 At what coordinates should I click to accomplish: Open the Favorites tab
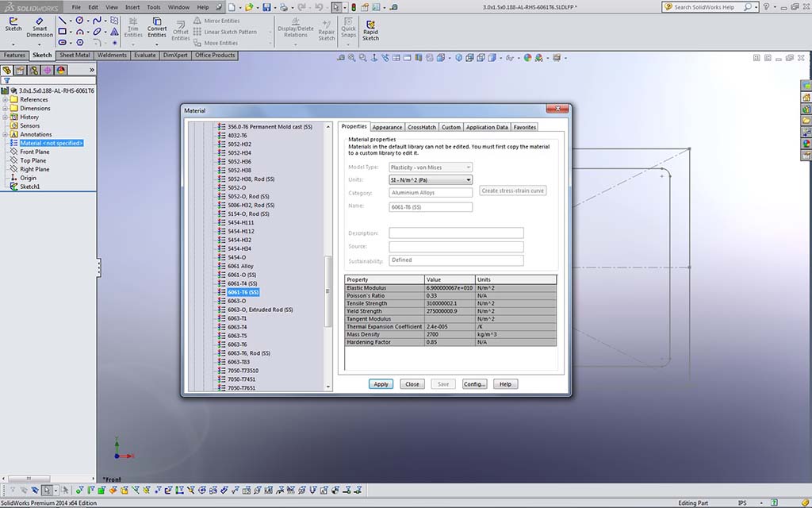(524, 127)
